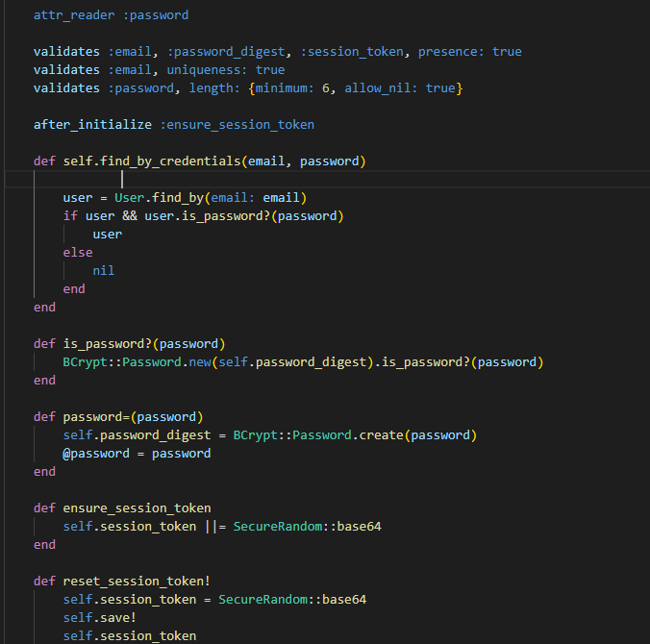Click 'else' keyword in find_by_credentials

(x=78, y=253)
